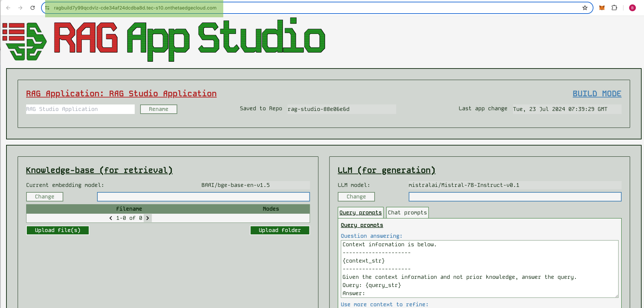
Task: Click the Rename button
Action: pyautogui.click(x=158, y=109)
